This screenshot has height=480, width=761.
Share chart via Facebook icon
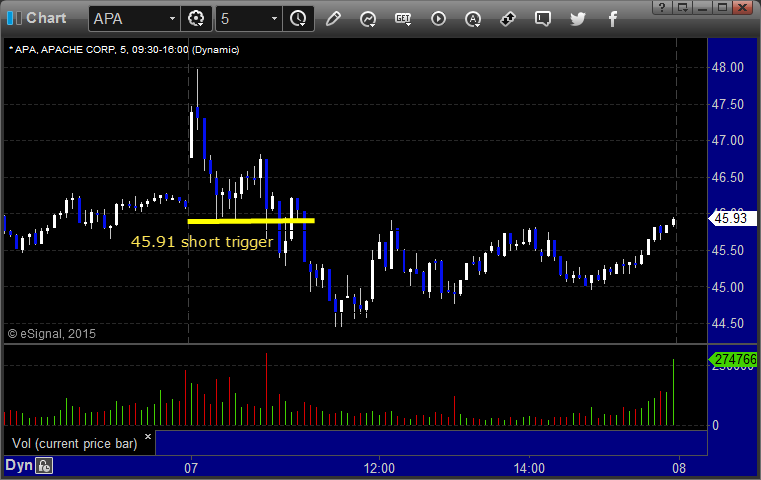613,19
